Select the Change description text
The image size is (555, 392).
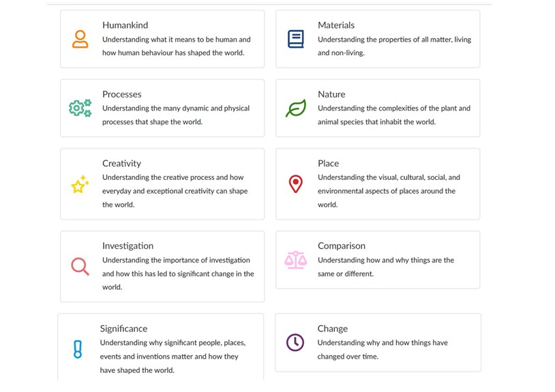382,350
